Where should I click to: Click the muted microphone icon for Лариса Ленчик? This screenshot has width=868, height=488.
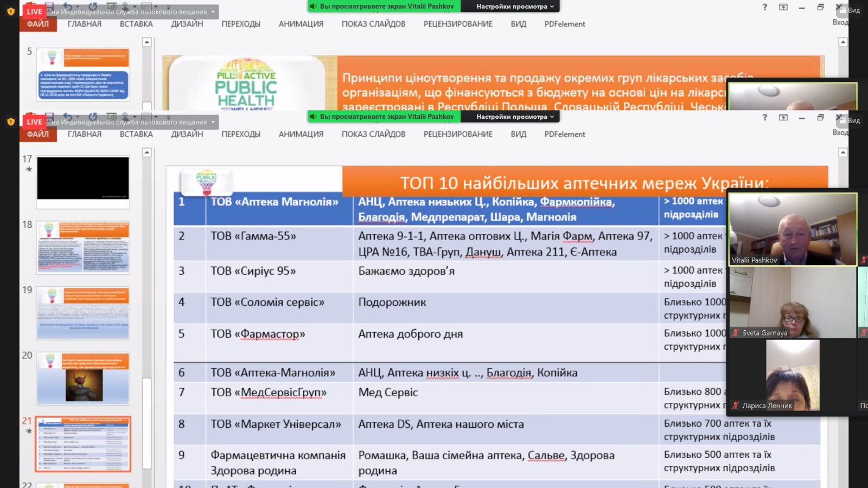click(736, 406)
